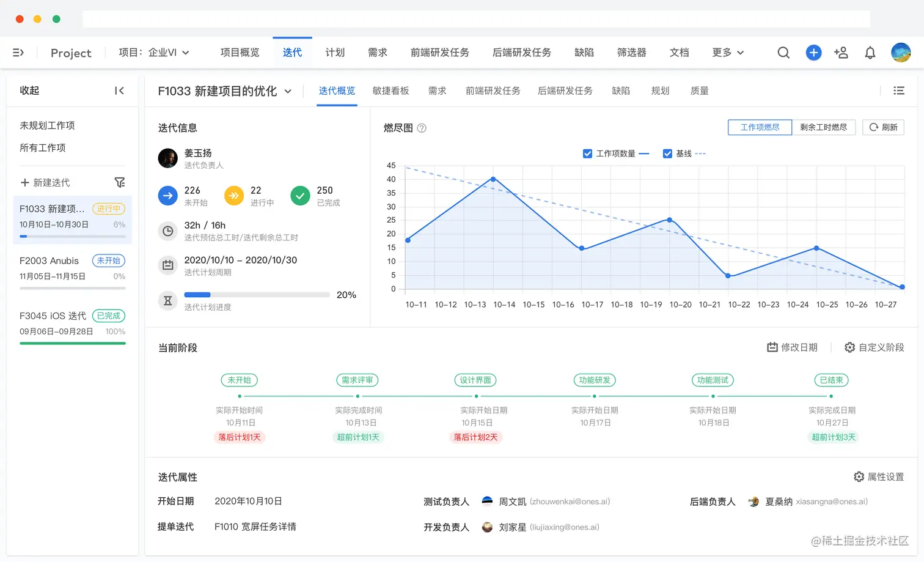
Task: Click the iteration filter icon
Action: click(120, 182)
